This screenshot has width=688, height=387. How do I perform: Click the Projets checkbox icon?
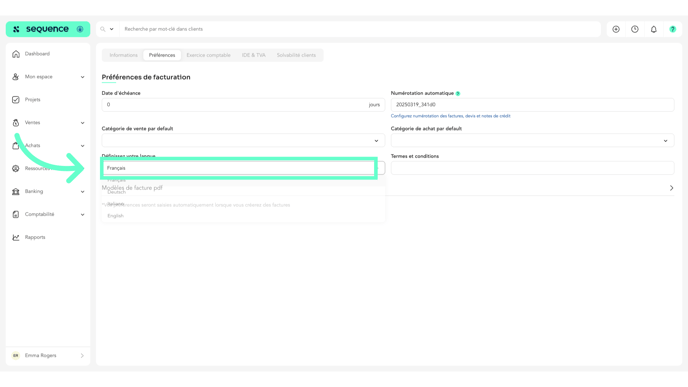(x=16, y=100)
